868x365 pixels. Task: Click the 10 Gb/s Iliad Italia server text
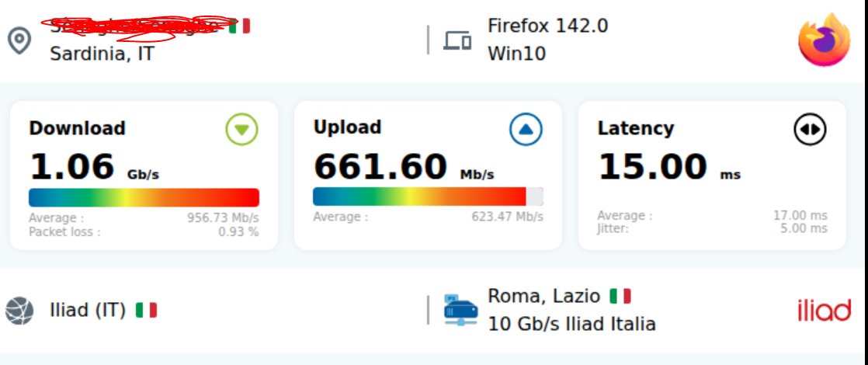click(571, 324)
